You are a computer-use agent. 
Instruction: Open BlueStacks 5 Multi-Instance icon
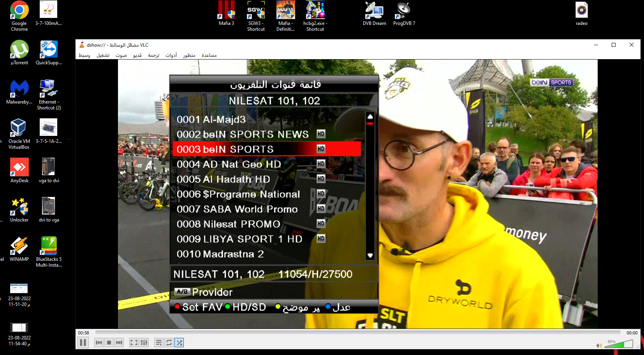[x=49, y=252]
